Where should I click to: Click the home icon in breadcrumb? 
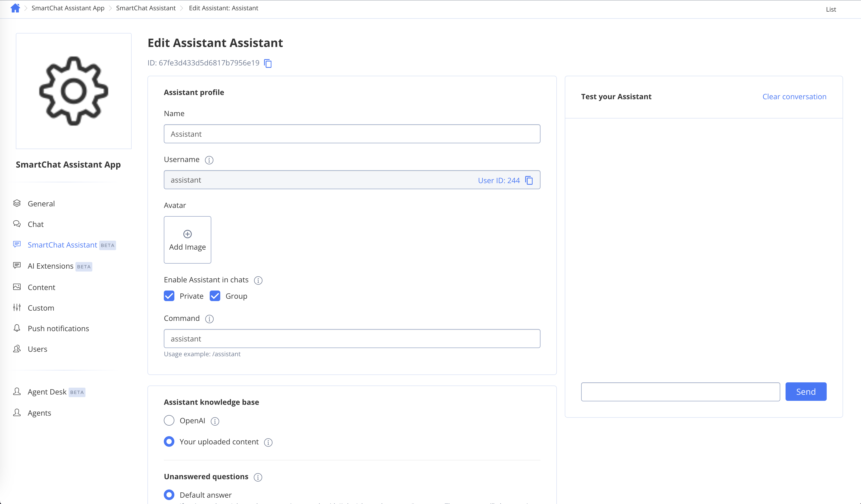[x=15, y=8]
